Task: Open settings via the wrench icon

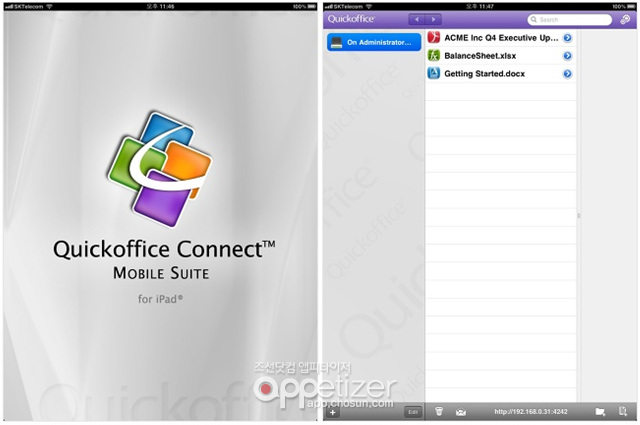Action: tap(625, 19)
